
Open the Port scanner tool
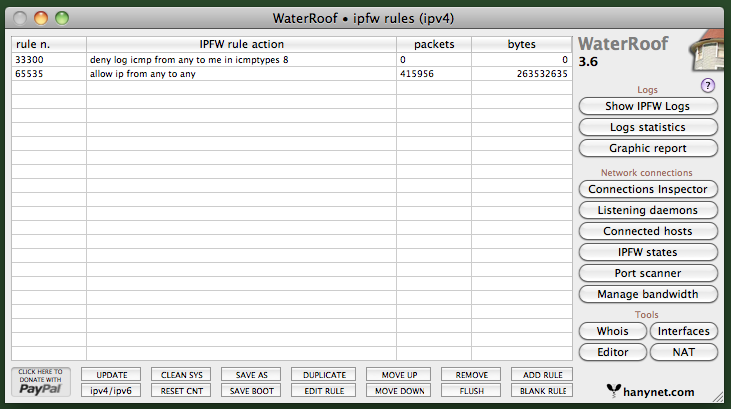point(648,273)
